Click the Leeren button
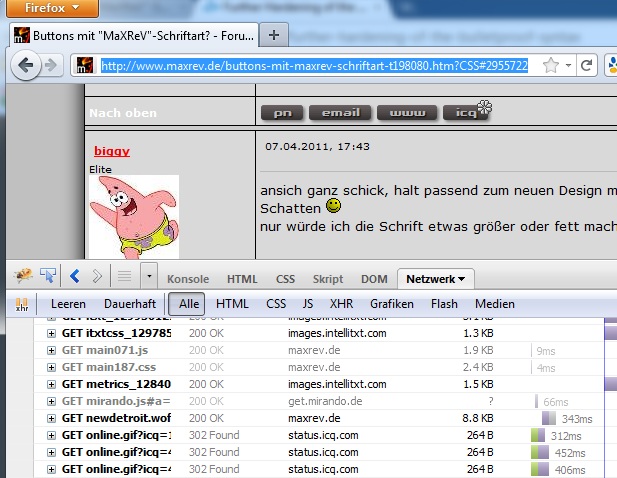This screenshot has width=617, height=478. coord(68,304)
